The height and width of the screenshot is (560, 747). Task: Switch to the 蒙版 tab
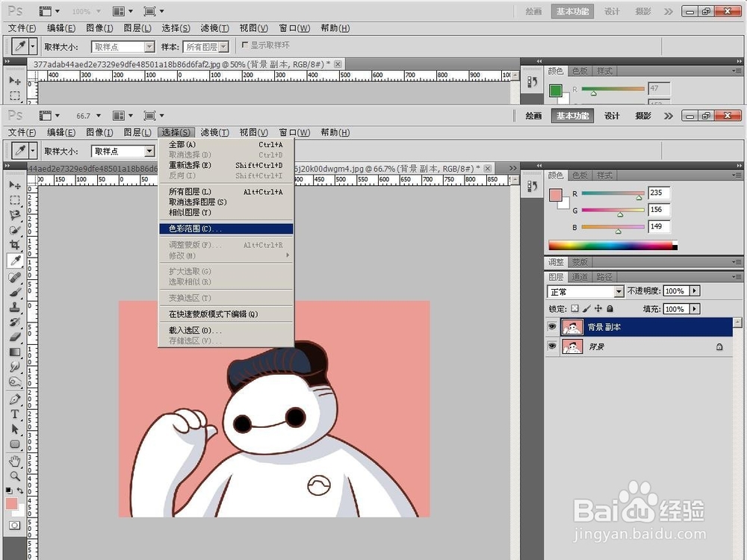coord(580,262)
